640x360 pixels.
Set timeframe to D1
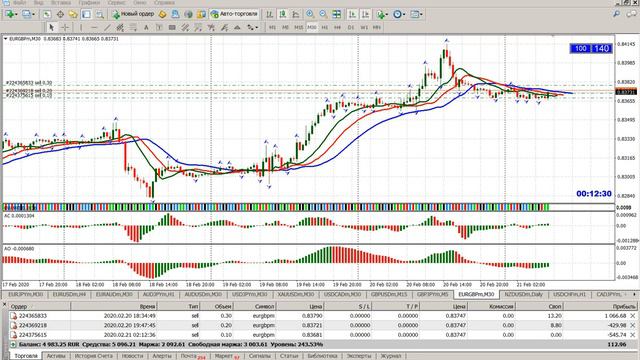[x=351, y=27]
